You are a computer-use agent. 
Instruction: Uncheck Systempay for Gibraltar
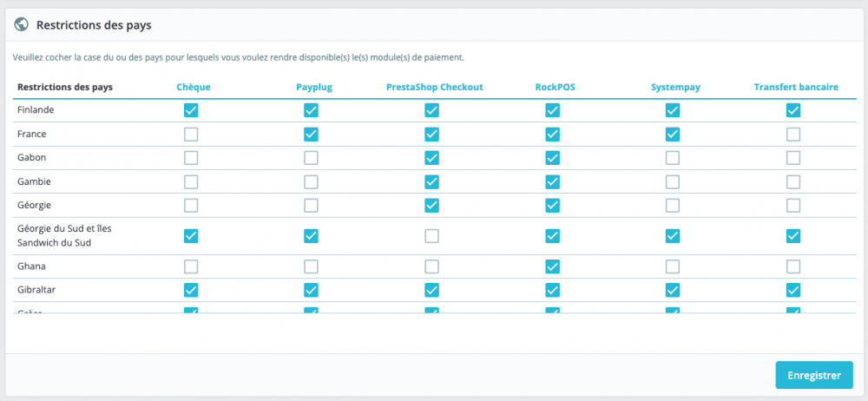672,290
